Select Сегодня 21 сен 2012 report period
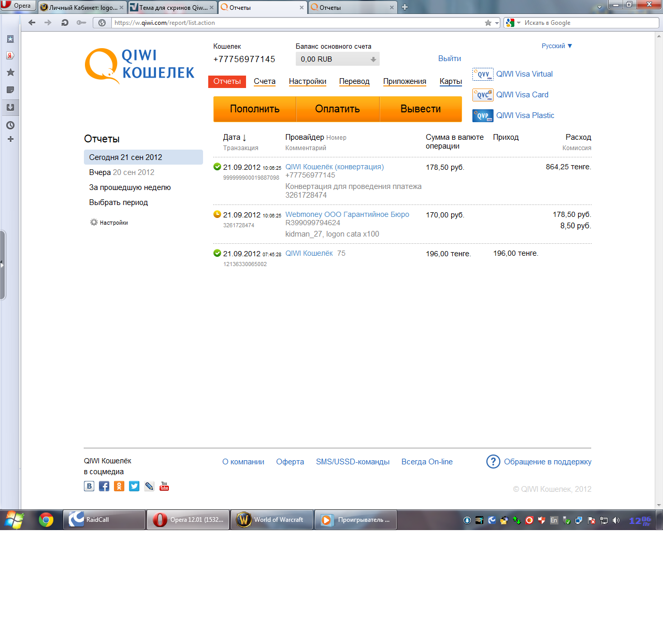 point(143,157)
